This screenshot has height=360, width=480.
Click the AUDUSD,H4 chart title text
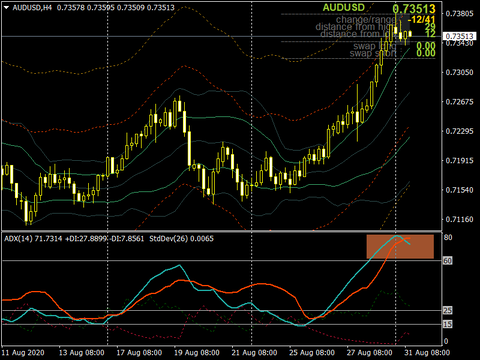[32, 7]
